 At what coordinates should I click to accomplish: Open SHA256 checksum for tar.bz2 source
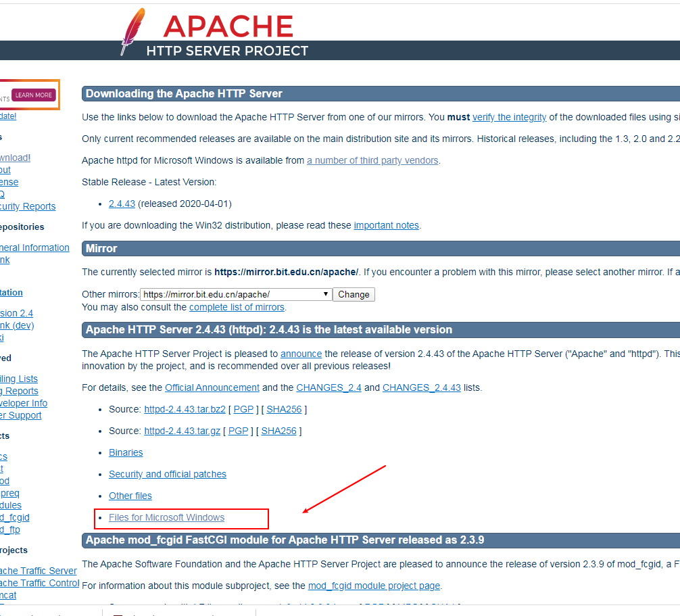(x=284, y=410)
